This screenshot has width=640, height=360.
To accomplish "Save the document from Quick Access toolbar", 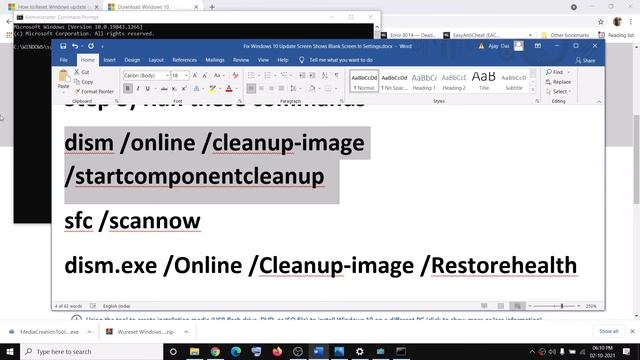I will click(63, 46).
